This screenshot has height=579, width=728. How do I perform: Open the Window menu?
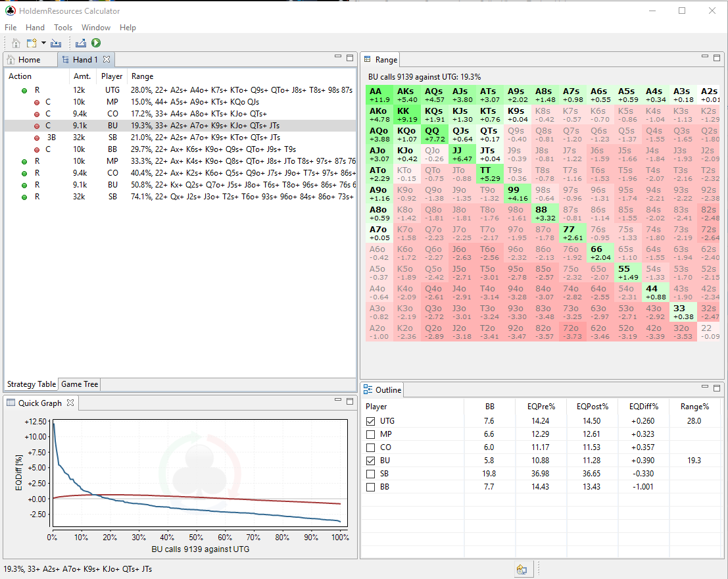click(x=96, y=28)
